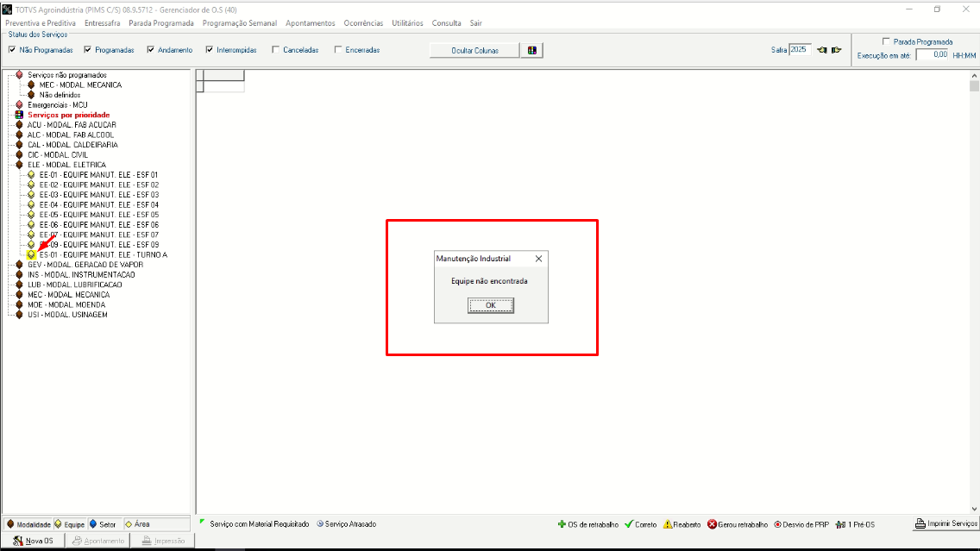980x551 pixels.
Task: Click the Desvio de PRP legend icon
Action: (777, 524)
